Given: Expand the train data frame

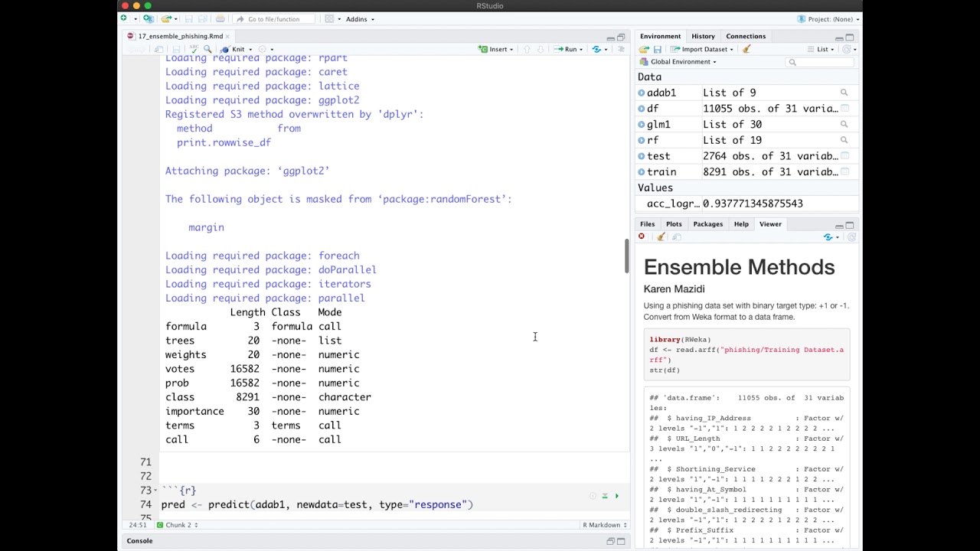Looking at the screenshot, I should (x=642, y=172).
